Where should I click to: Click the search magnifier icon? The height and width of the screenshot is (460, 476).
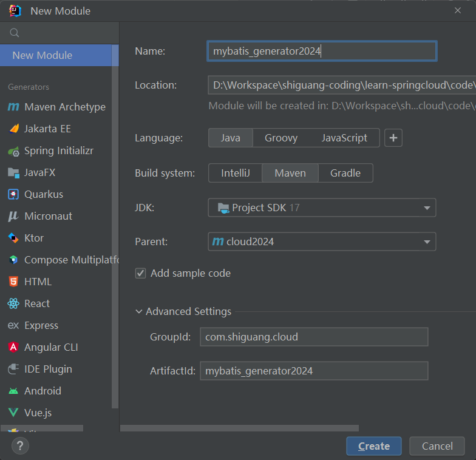pyautogui.click(x=15, y=33)
